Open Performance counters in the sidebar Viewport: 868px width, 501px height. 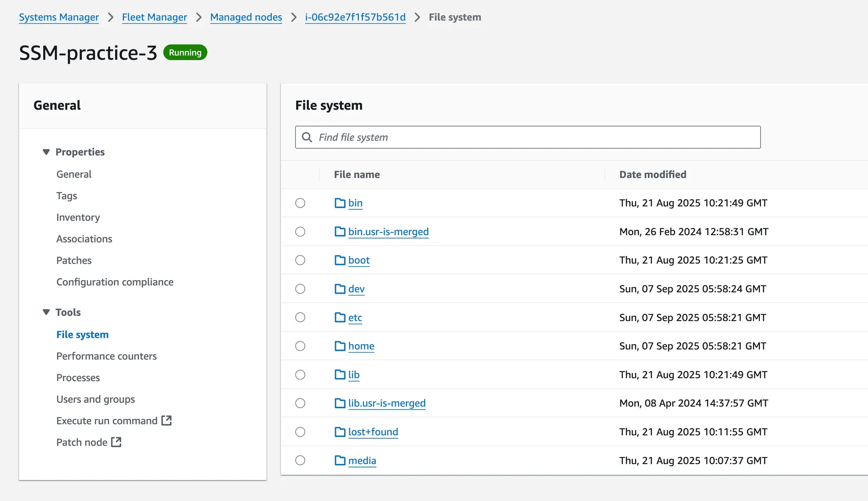click(x=106, y=356)
